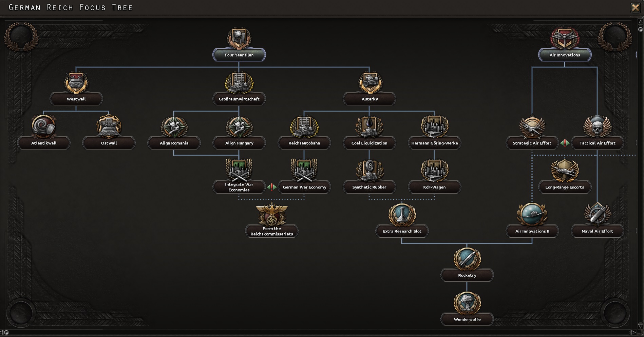
Task: Select the Autarky focus icon
Action: pos(370,83)
